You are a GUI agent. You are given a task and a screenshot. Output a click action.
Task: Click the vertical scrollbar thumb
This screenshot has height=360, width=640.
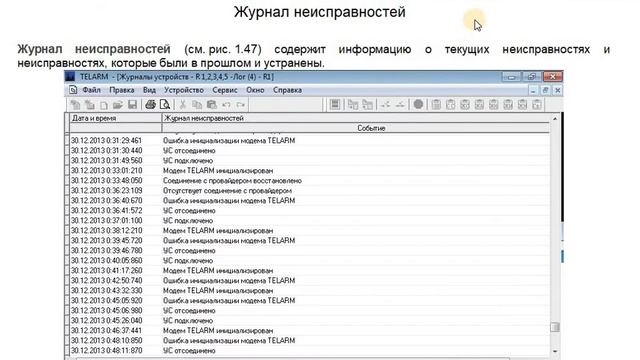point(555,327)
